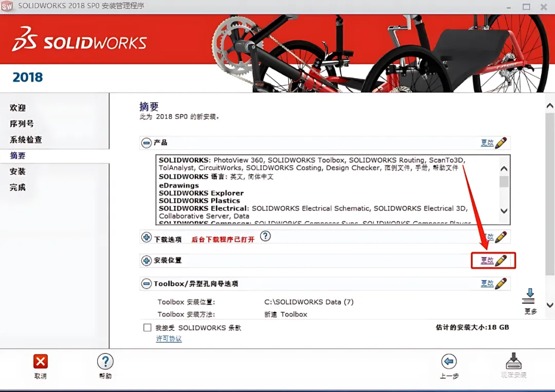Expand the 安装位置 section
The width and height of the screenshot is (555, 392).
pos(146,261)
